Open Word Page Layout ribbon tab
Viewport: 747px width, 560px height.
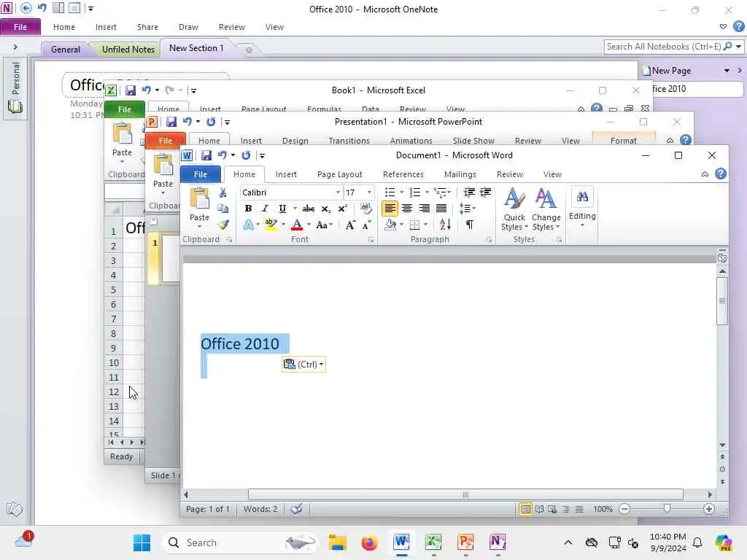339,174
